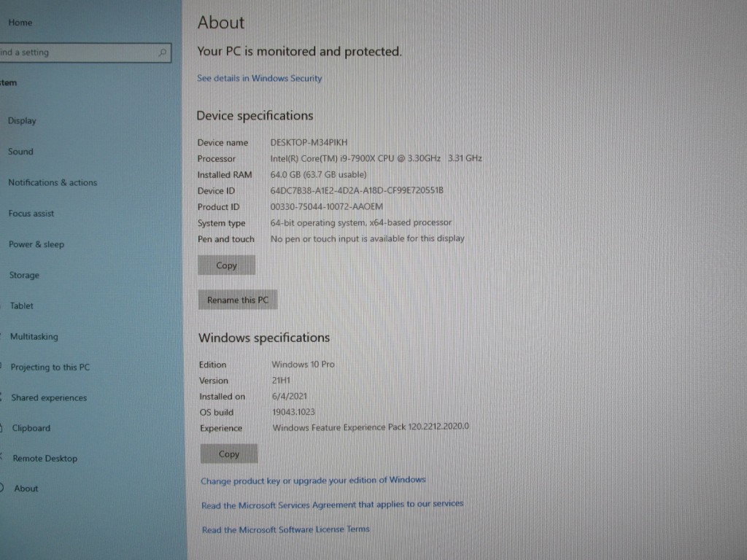The image size is (747, 560).
Task: Click device name DESKTOP-M34PIKH
Action: 309,142
